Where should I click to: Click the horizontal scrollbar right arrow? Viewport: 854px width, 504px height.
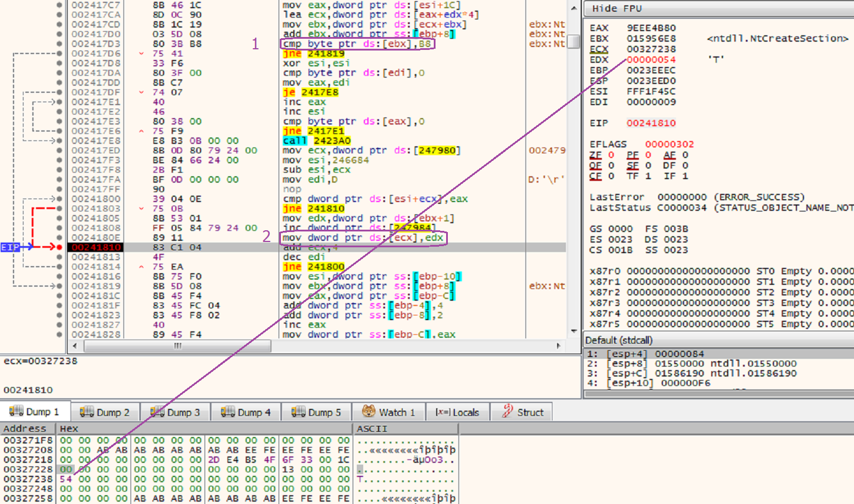[x=560, y=346]
